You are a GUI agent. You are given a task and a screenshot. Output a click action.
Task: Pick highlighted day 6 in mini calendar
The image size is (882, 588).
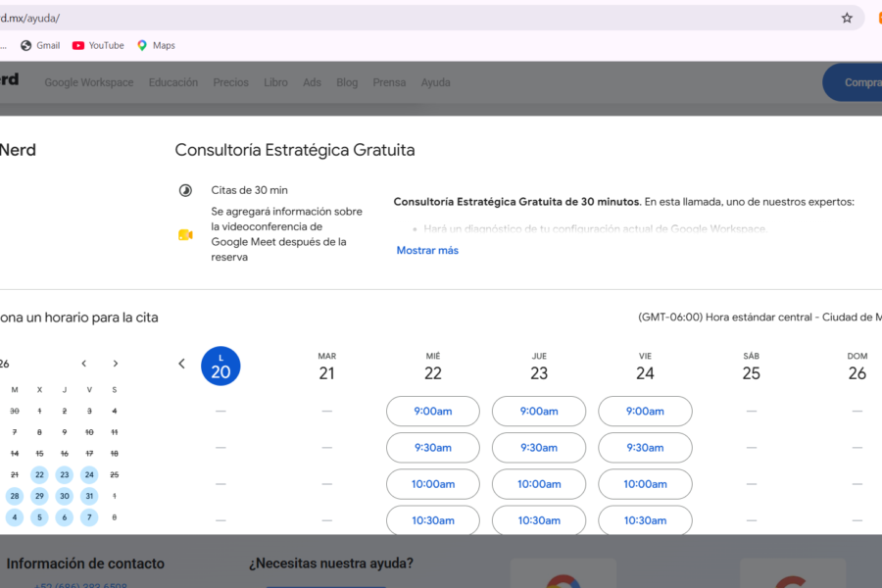coord(64,517)
